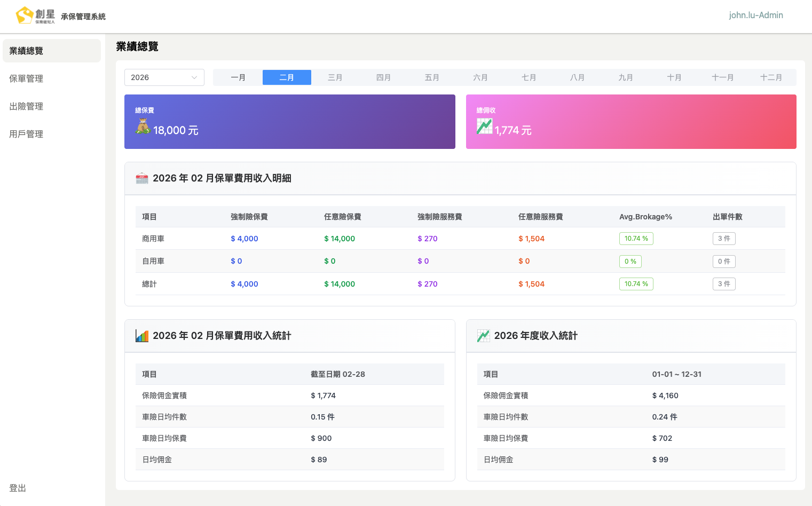Click the 0 件 tag in 自用車 row
Screen dimensions: 812x506
tap(724, 262)
